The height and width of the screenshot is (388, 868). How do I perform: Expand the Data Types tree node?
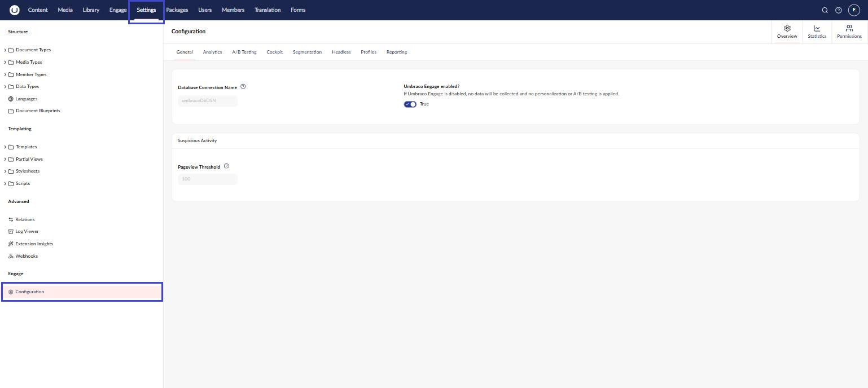[x=5, y=87]
